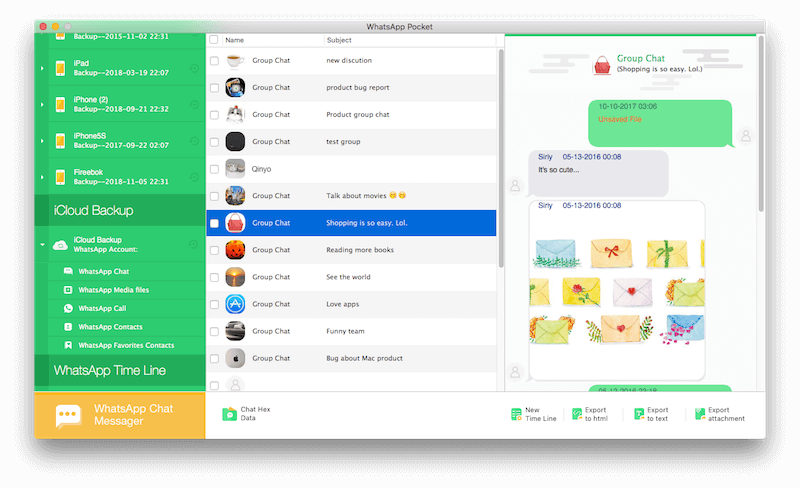Select the iCloud Backup section header
Screen dimensions: 800x488
[x=120, y=210]
